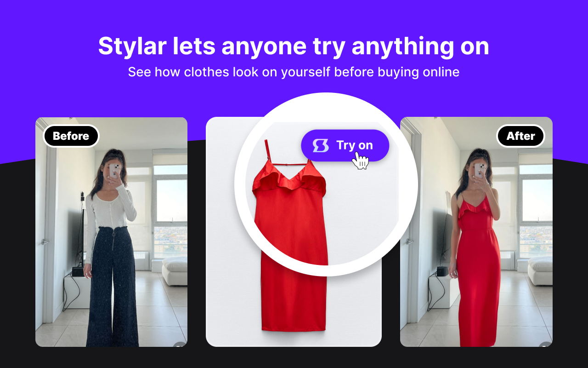This screenshot has width=588, height=368.
Task: Click the hand pointer cursor icon
Action: 361,161
